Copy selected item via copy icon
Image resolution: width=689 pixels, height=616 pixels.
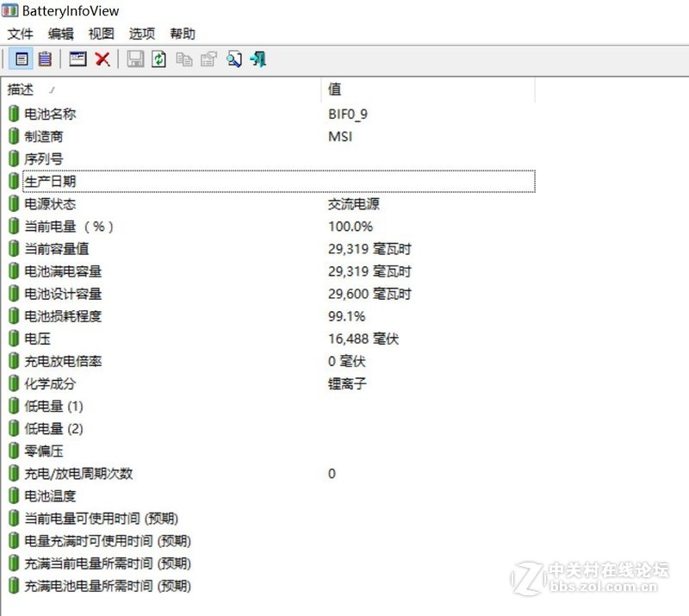pos(183,59)
